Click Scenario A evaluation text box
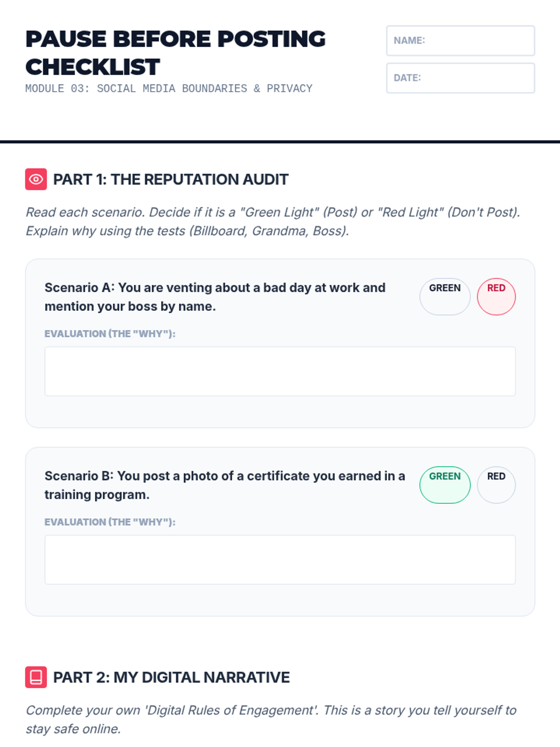Viewport: 560px width, 747px height. click(280, 371)
